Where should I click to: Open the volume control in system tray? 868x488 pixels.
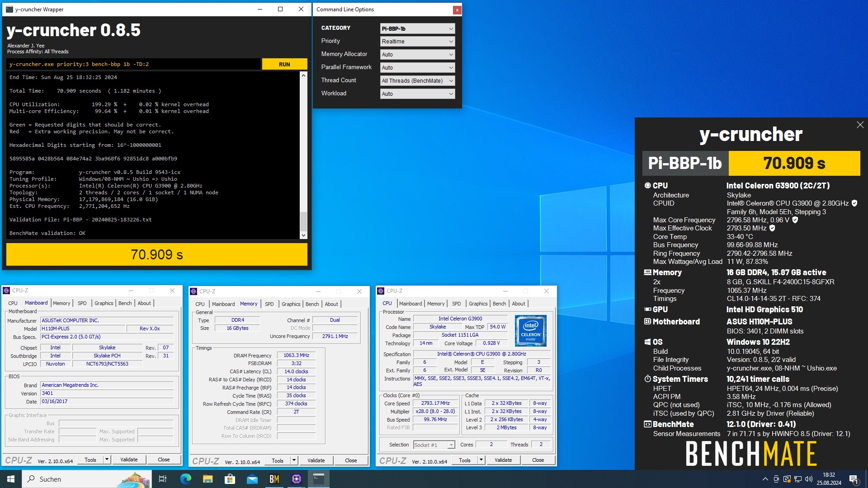[x=809, y=479]
